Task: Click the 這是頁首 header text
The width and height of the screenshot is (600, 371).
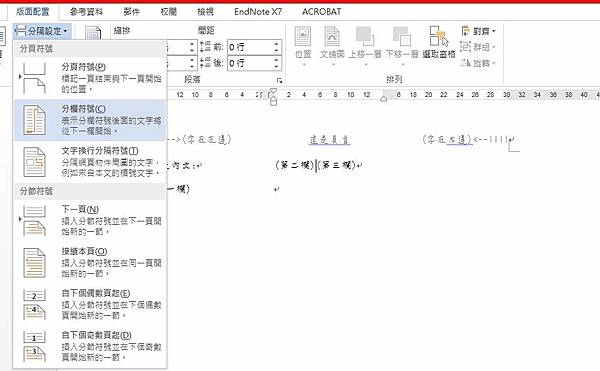Action: click(329, 140)
